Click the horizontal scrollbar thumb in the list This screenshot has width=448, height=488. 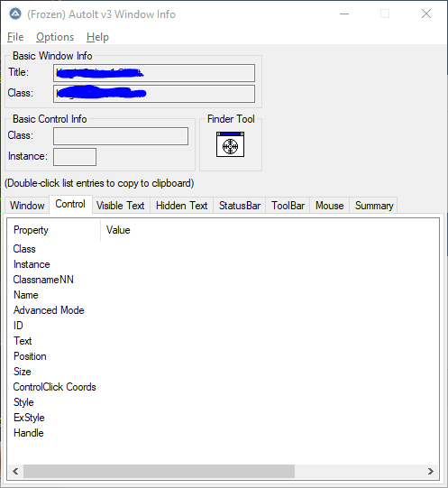click(159, 471)
